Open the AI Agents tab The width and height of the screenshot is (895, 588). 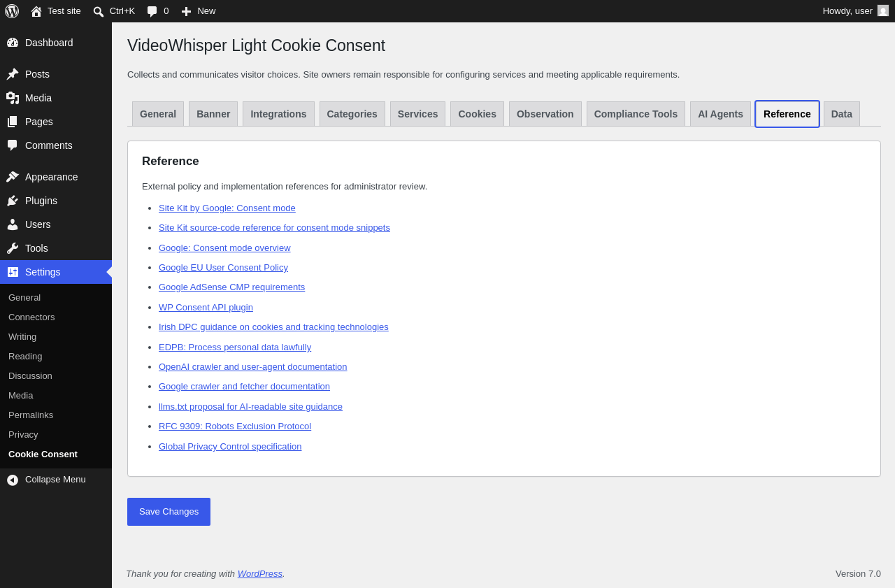coord(720,114)
